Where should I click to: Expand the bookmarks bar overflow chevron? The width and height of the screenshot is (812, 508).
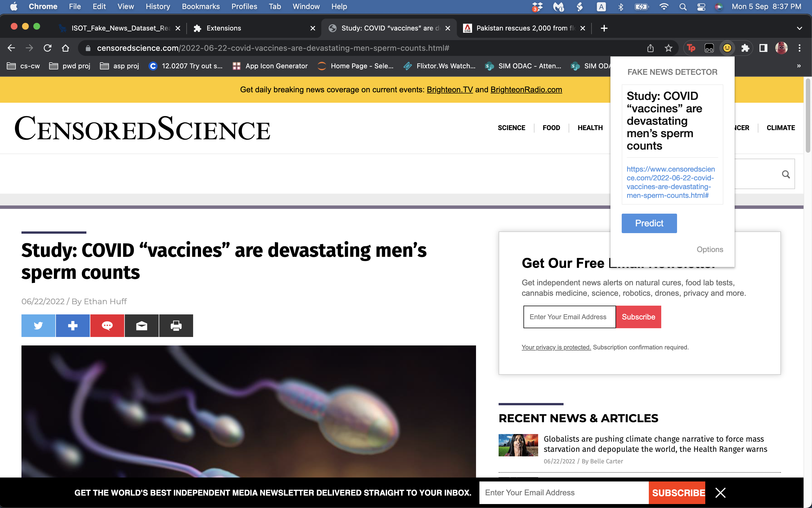tap(799, 66)
